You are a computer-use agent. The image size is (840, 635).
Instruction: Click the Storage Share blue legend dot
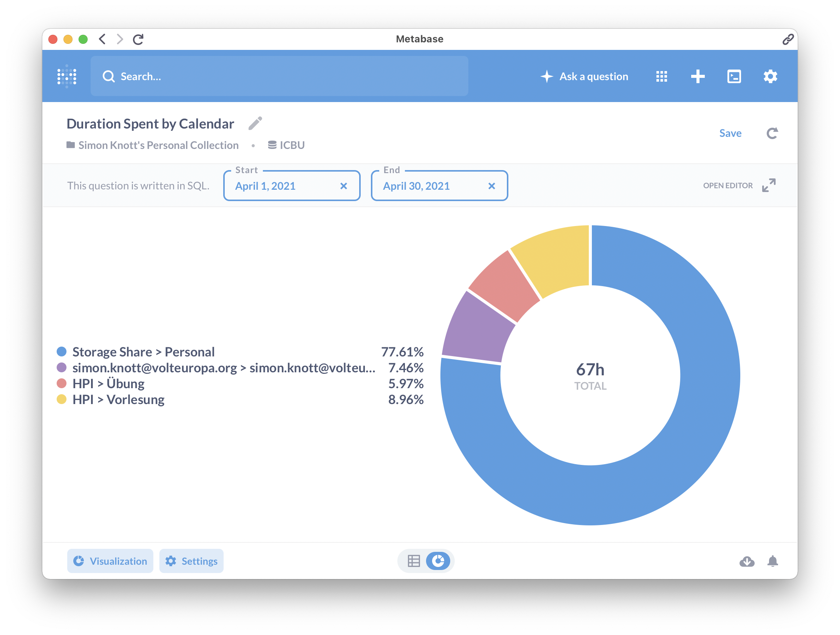62,352
